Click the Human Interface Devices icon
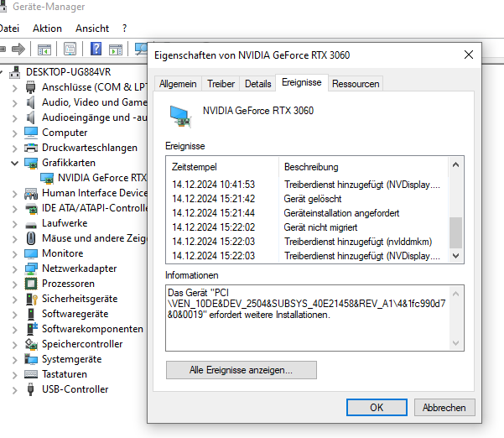 (31, 193)
